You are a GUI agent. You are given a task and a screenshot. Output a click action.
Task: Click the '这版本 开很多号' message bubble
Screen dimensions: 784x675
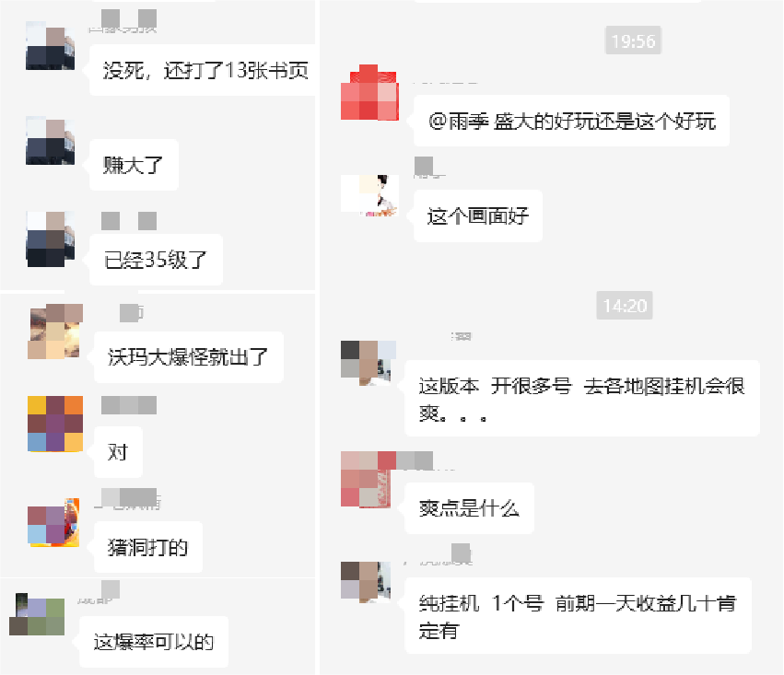(x=582, y=399)
